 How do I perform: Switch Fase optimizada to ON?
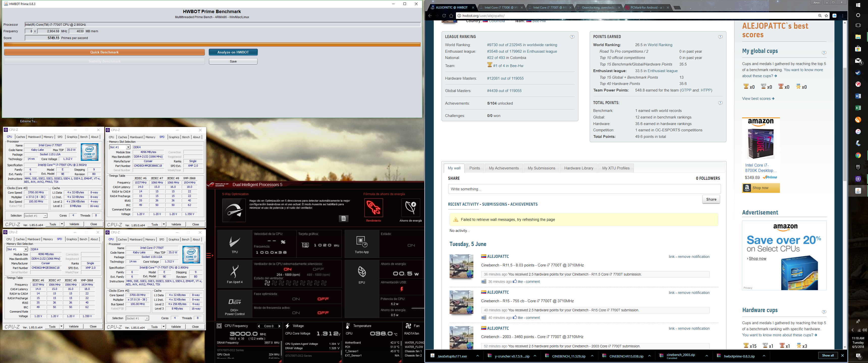click(x=296, y=299)
